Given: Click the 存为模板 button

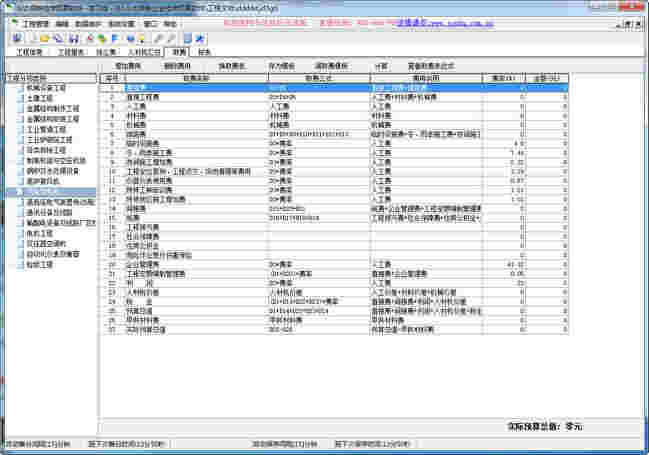Looking at the screenshot, I should pyautogui.click(x=281, y=66).
